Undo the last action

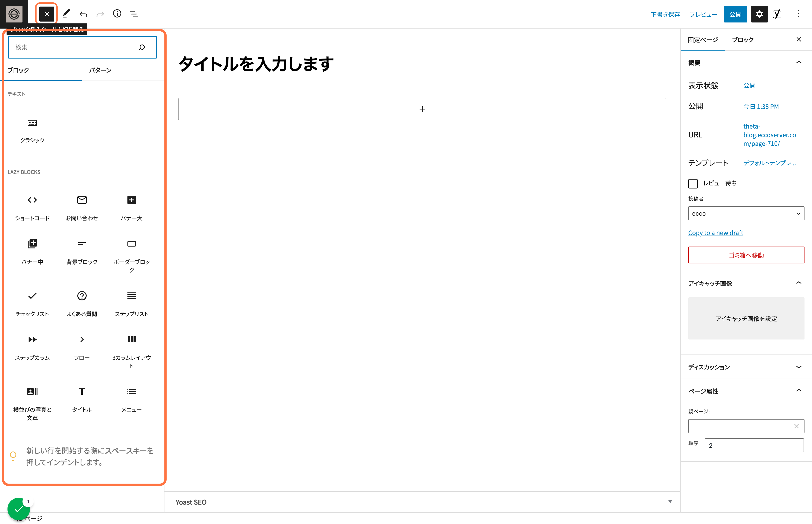(83, 14)
